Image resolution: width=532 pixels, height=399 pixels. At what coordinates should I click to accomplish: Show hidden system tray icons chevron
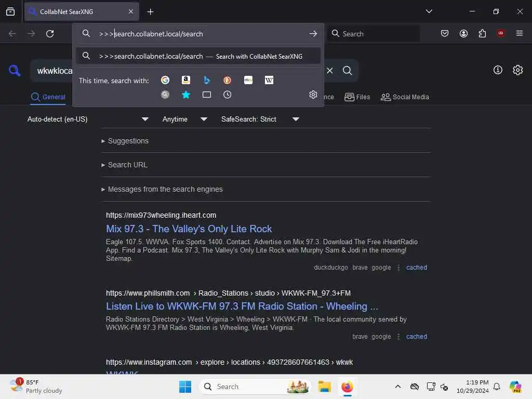pos(398,387)
